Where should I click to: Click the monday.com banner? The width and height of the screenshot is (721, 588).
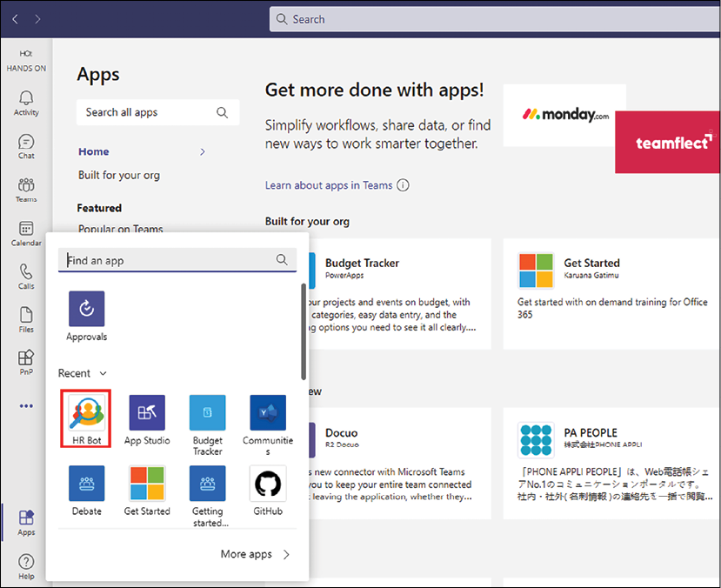click(564, 115)
